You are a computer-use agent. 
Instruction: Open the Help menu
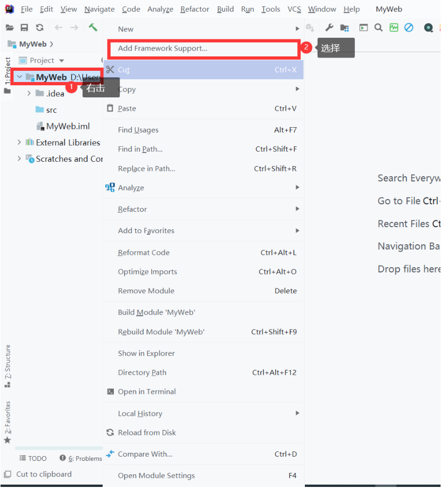pos(352,10)
